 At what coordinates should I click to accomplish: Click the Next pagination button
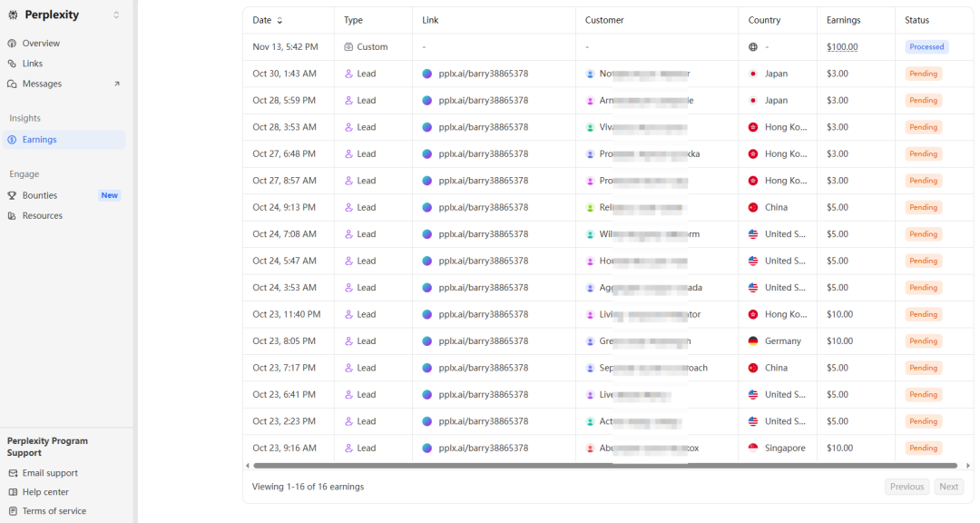click(949, 487)
